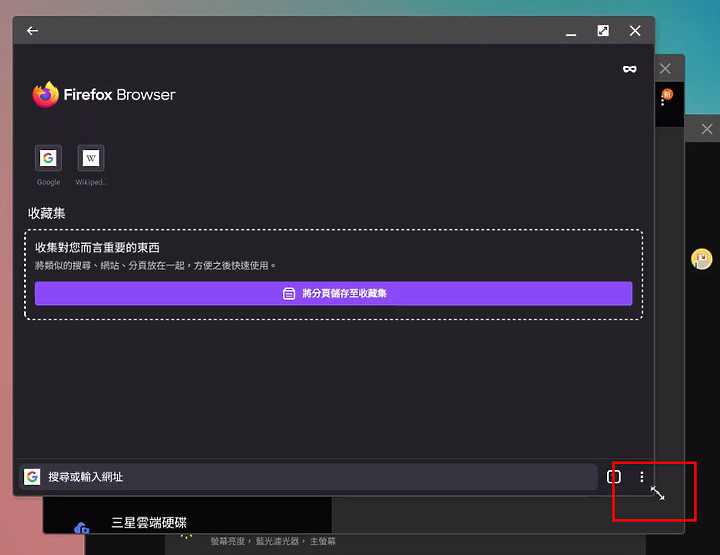This screenshot has height=555, width=720.
Task: Close the Firefox window
Action: (635, 31)
